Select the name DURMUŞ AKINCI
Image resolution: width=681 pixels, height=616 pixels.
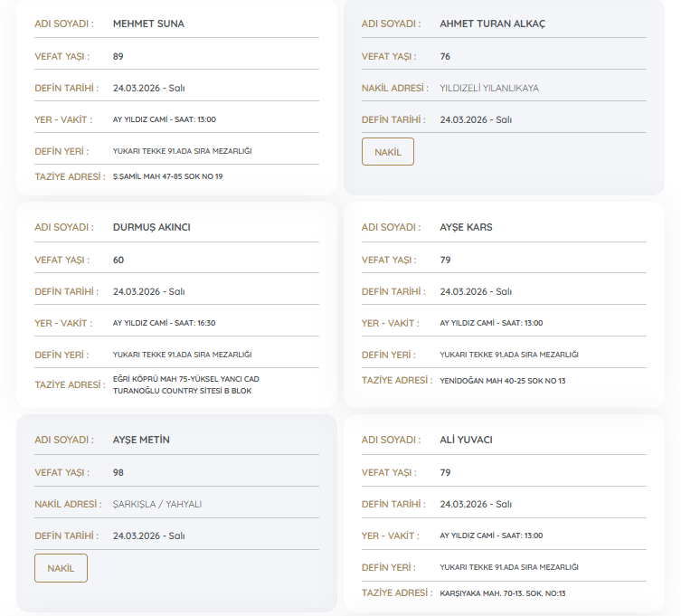151,227
